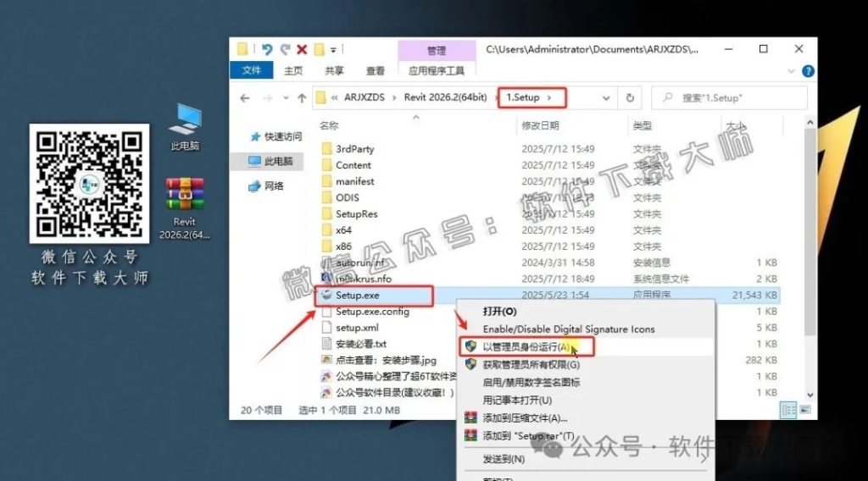Click Revit 2026.2(64bit) breadcrumb in address bar
Viewport: 868px width, 481px height.
tap(445, 97)
